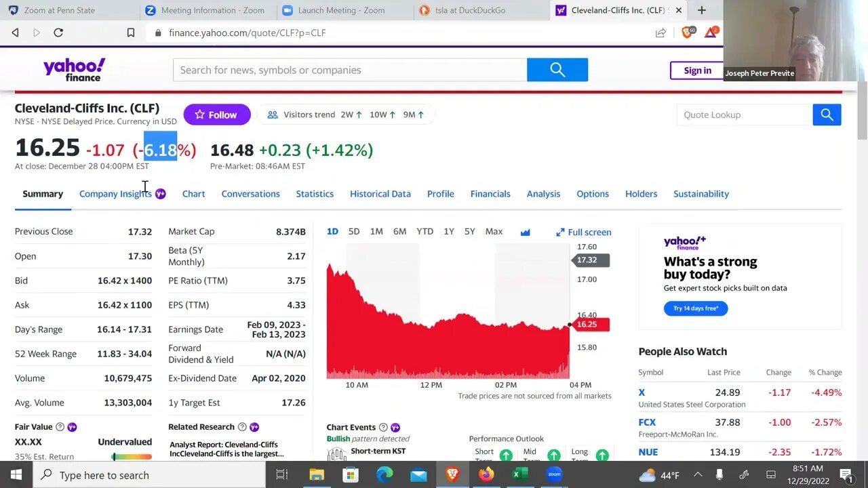Screen dimensions: 868x488
Task: Select 6M chart range
Action: coord(399,232)
